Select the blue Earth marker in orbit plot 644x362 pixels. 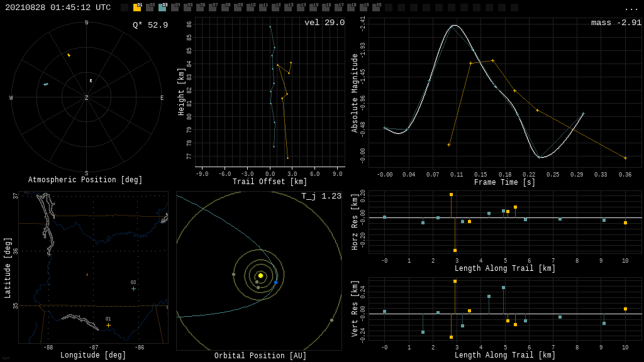coord(275,283)
